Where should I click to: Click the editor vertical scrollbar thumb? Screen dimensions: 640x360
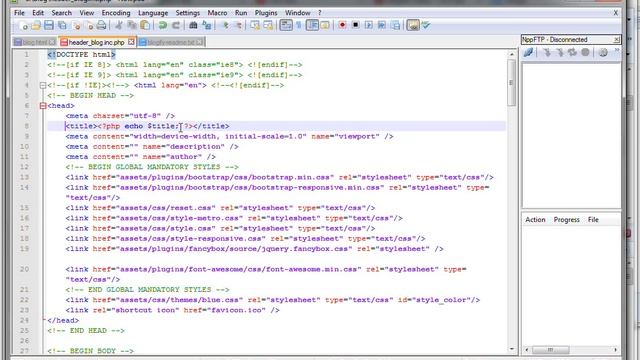tap(512, 83)
